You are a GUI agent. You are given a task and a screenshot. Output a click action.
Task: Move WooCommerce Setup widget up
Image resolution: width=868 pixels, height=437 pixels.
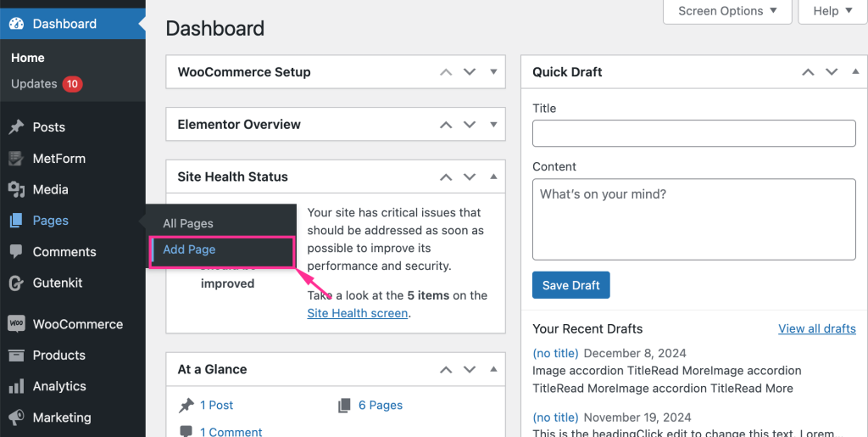point(446,72)
